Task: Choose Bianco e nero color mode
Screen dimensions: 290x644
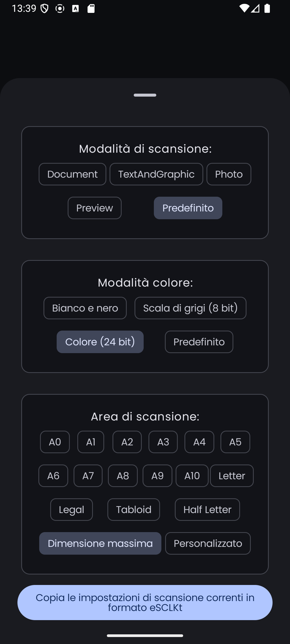Action: (x=85, y=308)
